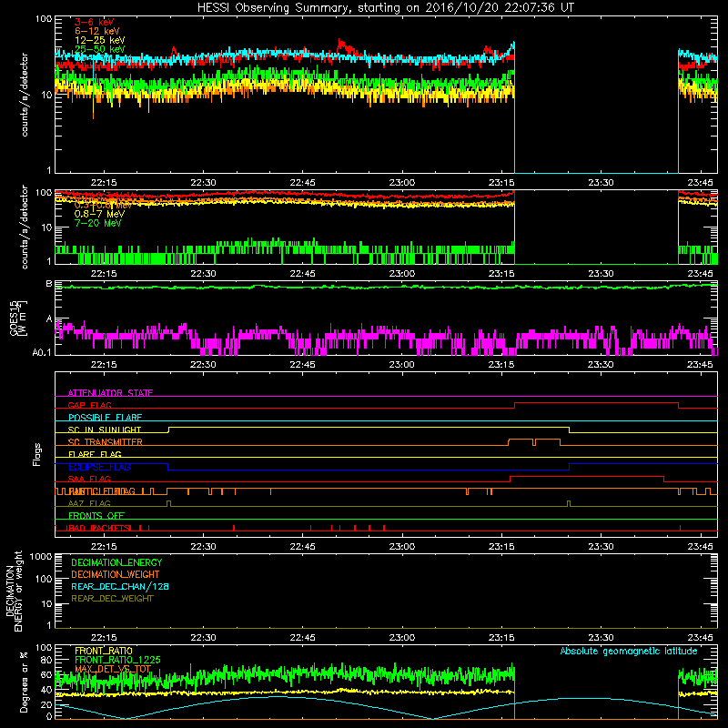Click the 80 tick on the ratio plot
This screenshot has width=728, height=728.
pos(46,660)
